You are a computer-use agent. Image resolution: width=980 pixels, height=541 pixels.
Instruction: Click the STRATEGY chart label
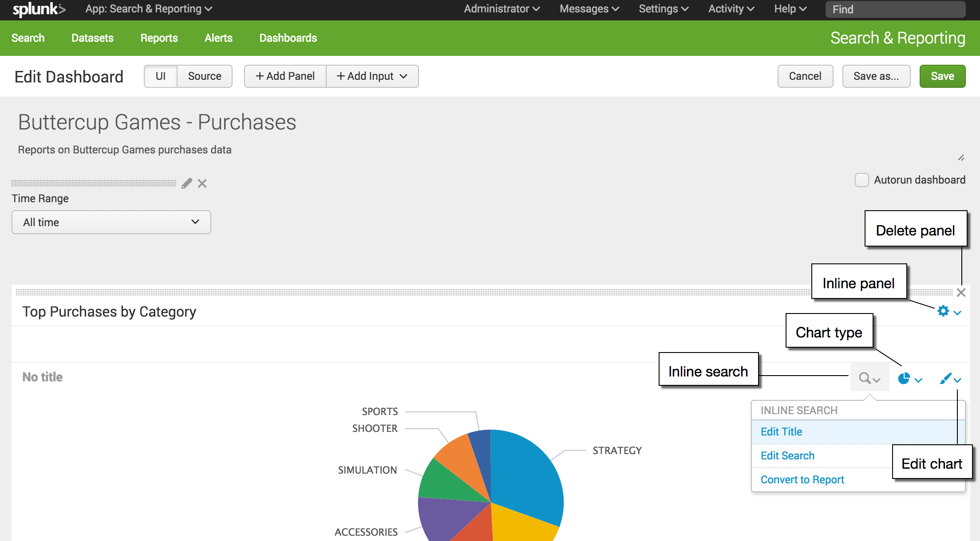pyautogui.click(x=617, y=451)
